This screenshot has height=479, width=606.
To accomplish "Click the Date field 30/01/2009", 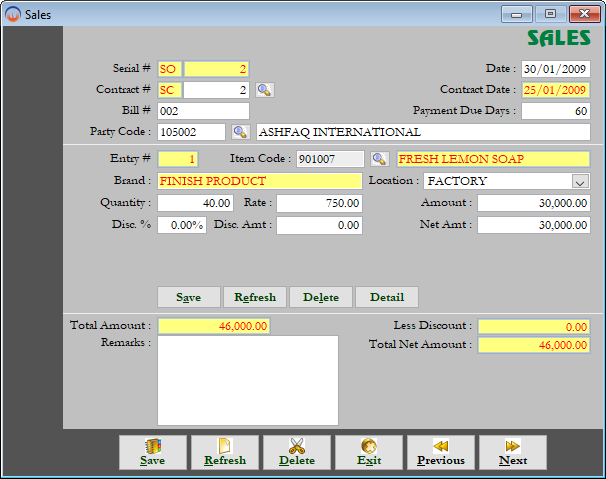I will tap(556, 69).
